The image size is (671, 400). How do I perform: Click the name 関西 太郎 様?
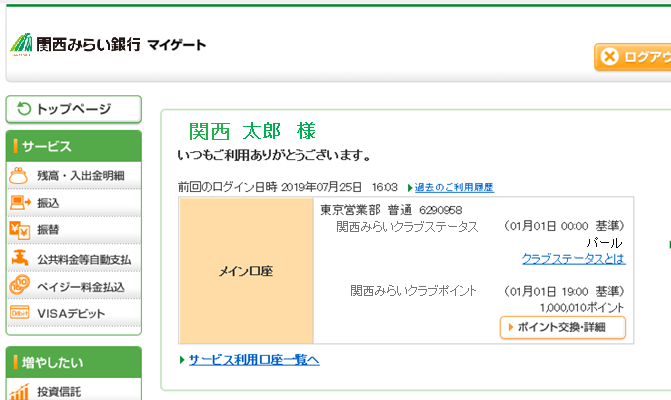252,131
